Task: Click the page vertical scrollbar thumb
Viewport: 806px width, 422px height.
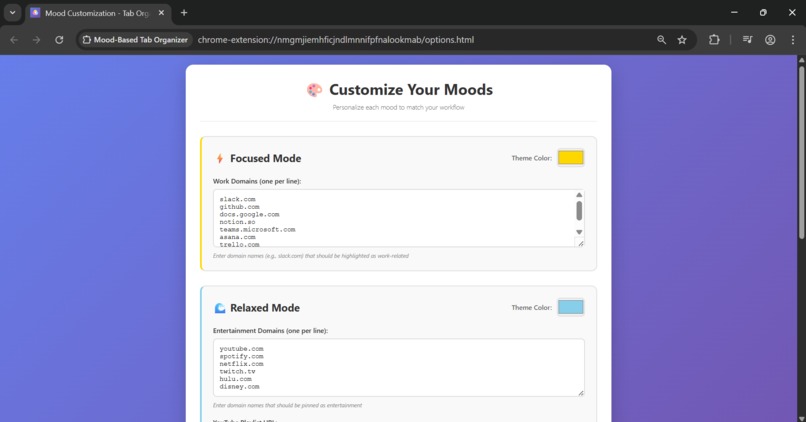Action: (x=801, y=152)
